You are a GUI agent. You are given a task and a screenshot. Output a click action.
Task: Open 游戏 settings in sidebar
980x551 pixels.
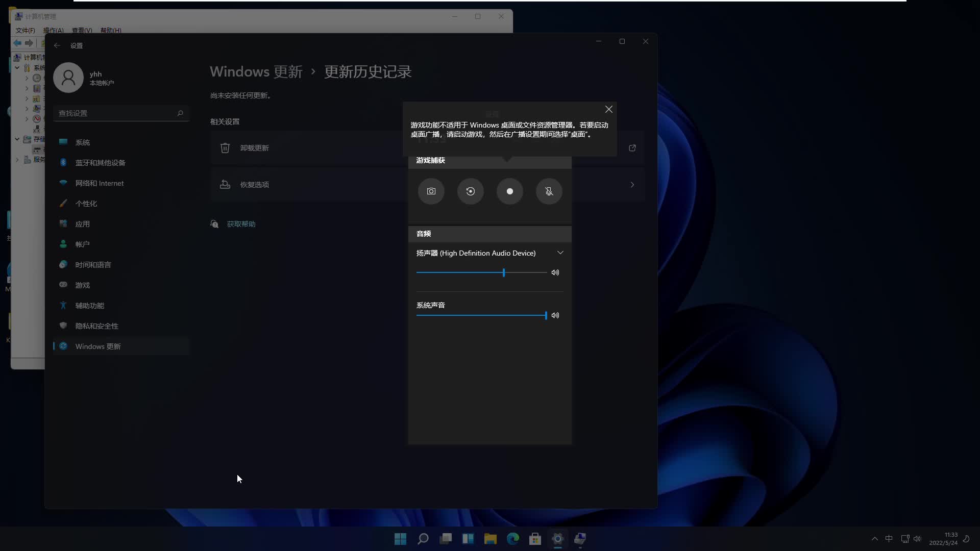point(82,285)
